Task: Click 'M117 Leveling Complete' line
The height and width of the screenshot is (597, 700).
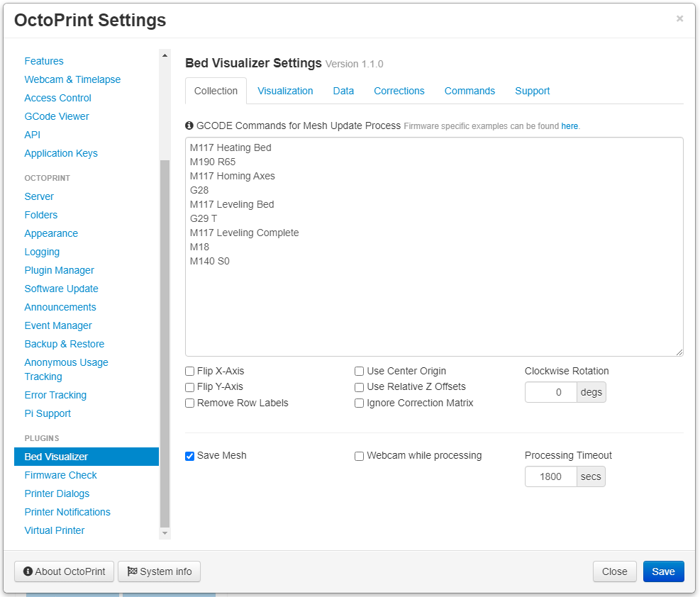Action: pyautogui.click(x=244, y=233)
